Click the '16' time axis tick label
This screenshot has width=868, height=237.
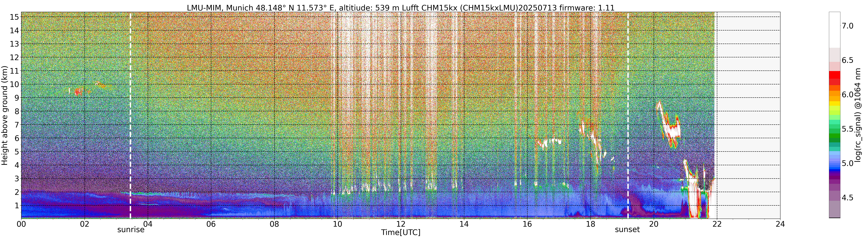click(527, 224)
